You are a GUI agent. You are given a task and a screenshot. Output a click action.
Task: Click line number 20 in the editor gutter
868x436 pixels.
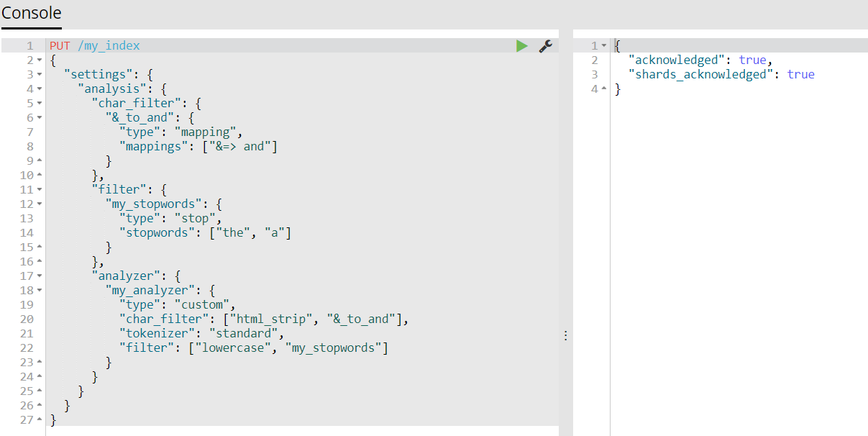(27, 319)
